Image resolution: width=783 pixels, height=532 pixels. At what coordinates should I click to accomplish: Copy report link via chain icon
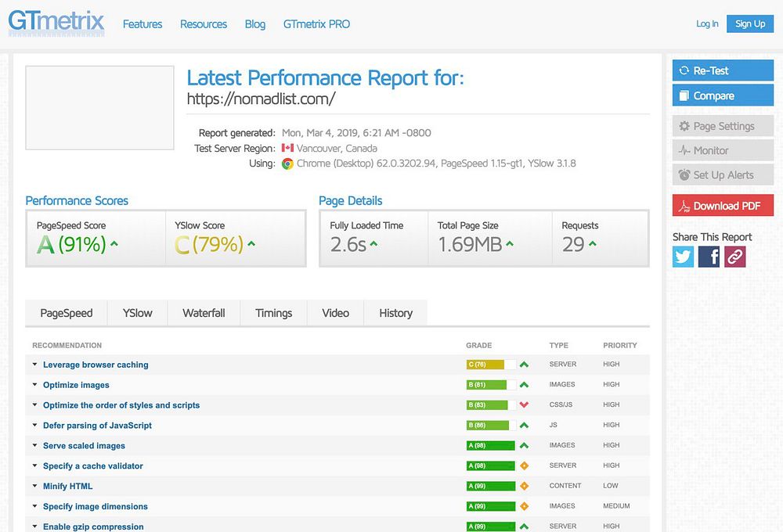click(734, 257)
